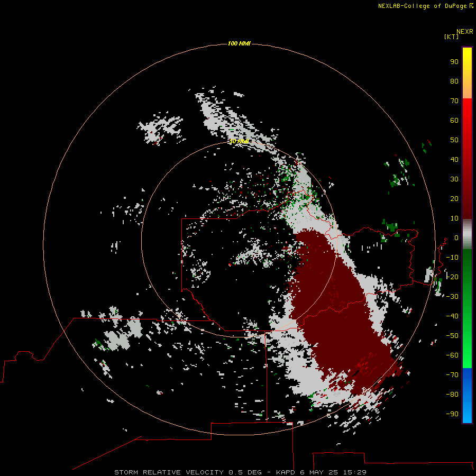Viewport: 476px width, 476px height.
Task: Select the 80 value on the velocity scale
Action: [x=454, y=81]
